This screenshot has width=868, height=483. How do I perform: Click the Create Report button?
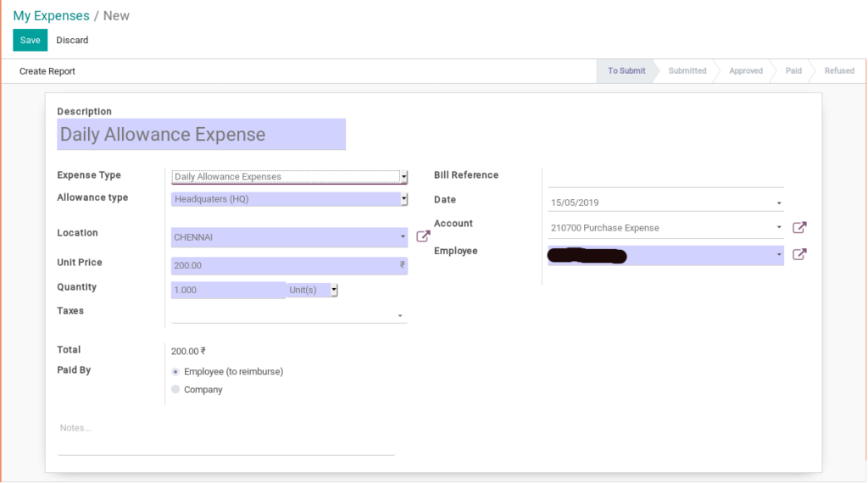(47, 71)
